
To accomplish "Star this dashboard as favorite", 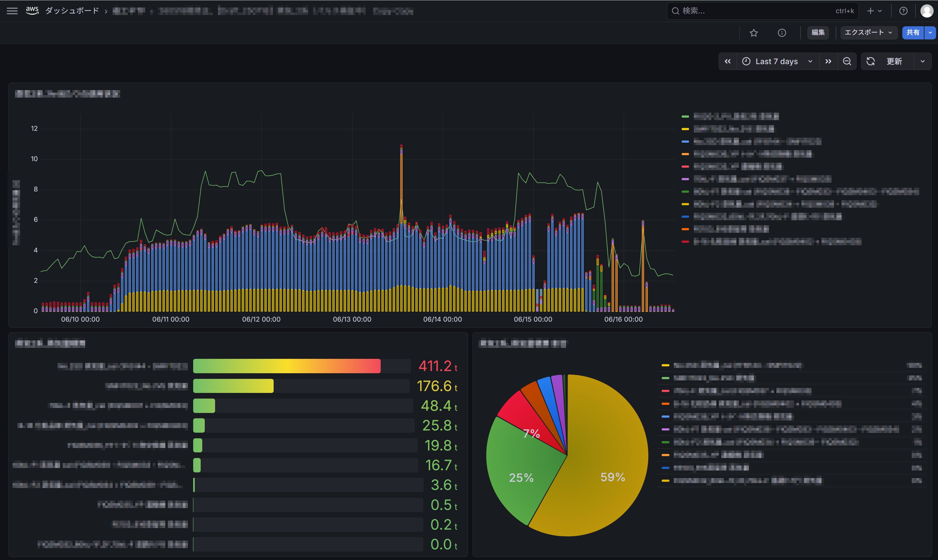I will click(754, 33).
